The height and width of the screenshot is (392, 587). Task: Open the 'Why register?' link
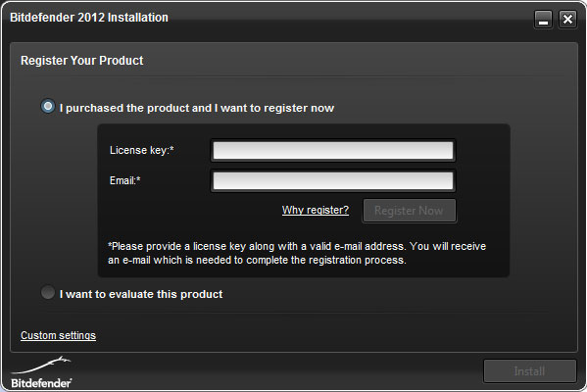[x=316, y=210]
